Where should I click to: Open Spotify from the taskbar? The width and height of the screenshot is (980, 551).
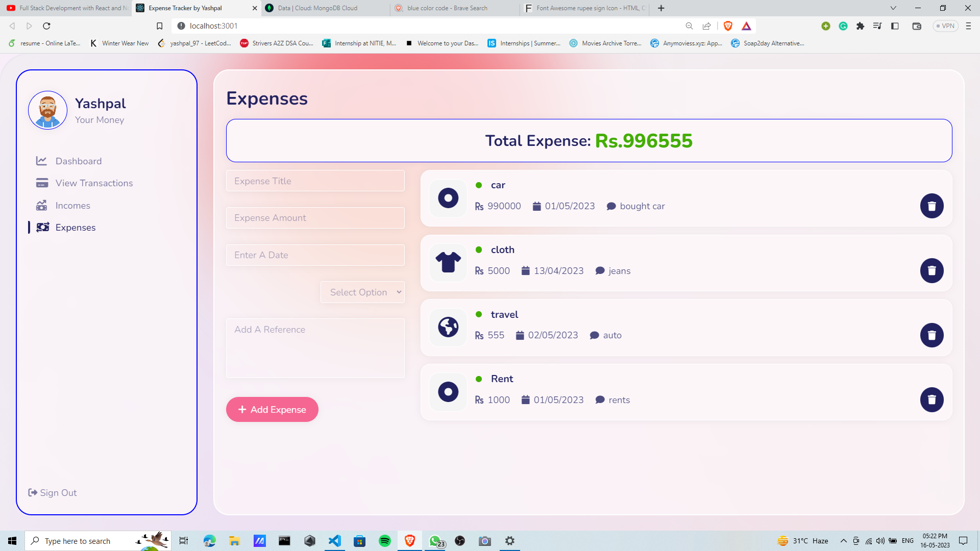(384, 540)
